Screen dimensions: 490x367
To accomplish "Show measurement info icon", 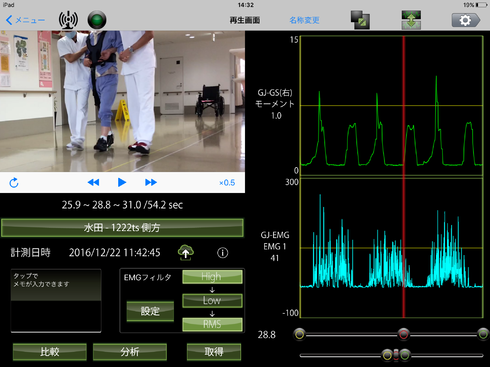I will click(223, 253).
